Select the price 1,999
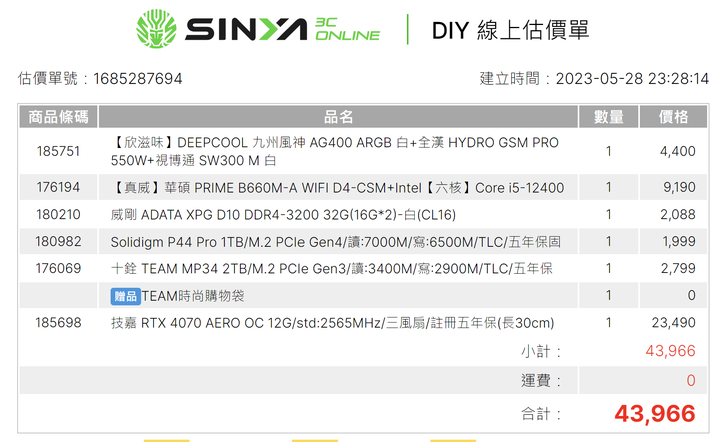 pyautogui.click(x=679, y=241)
